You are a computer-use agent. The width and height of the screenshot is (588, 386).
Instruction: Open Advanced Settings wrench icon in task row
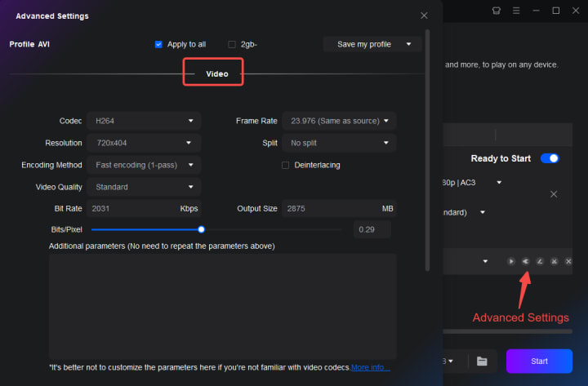[x=525, y=261]
